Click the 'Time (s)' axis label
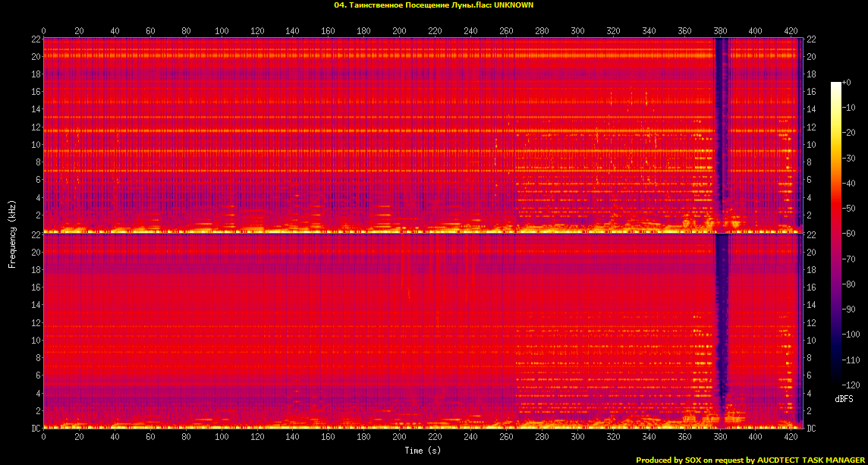This screenshot has height=465, width=868. 423,451
